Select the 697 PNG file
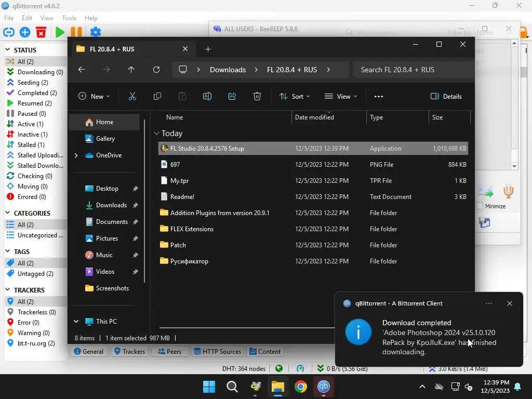The image size is (532, 399). click(x=313, y=165)
